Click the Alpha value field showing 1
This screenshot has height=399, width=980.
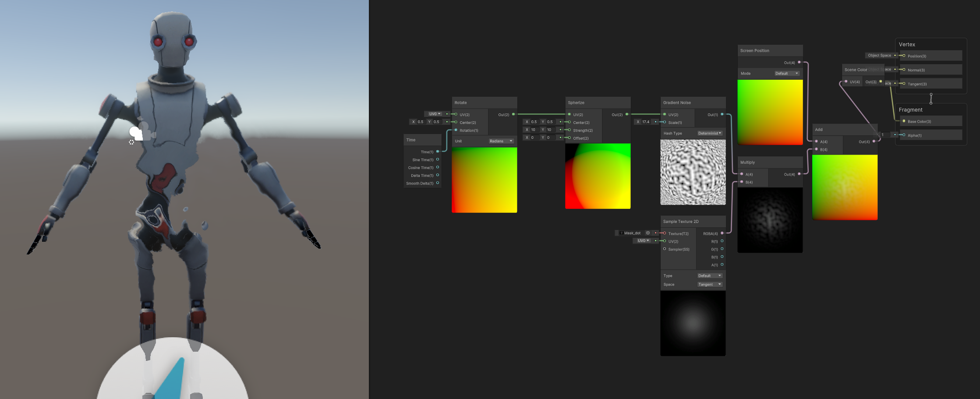click(x=885, y=134)
